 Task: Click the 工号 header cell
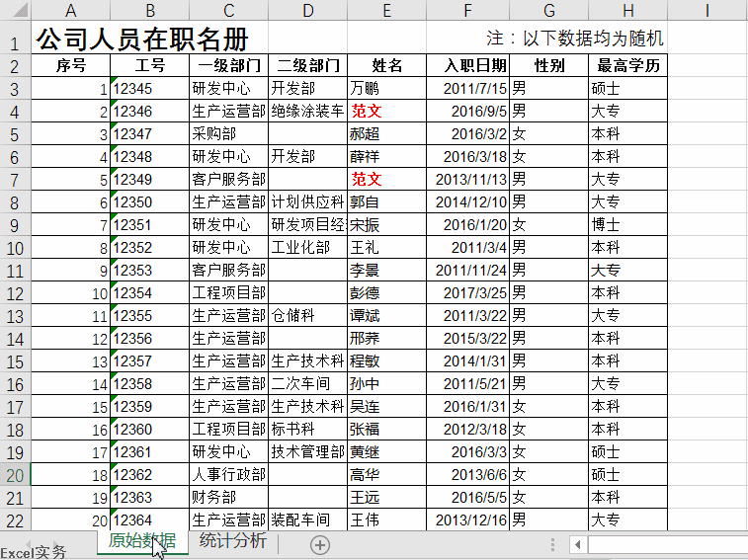point(150,66)
